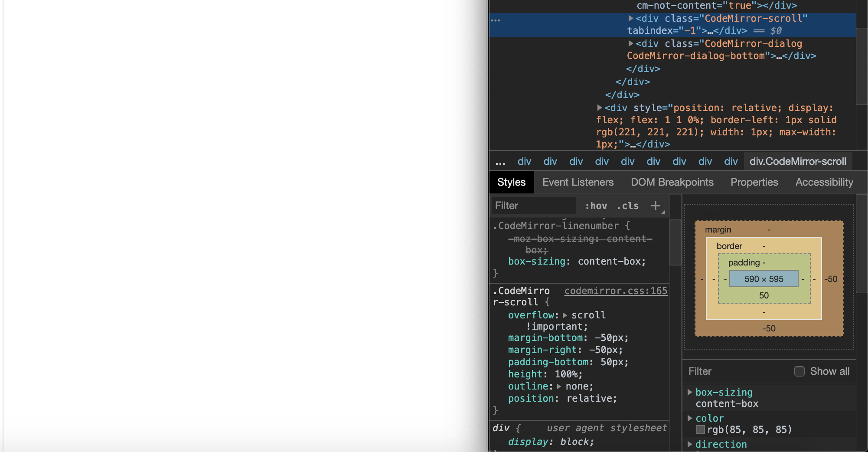
Task: Add a new style rule with the plus icon
Action: (656, 206)
